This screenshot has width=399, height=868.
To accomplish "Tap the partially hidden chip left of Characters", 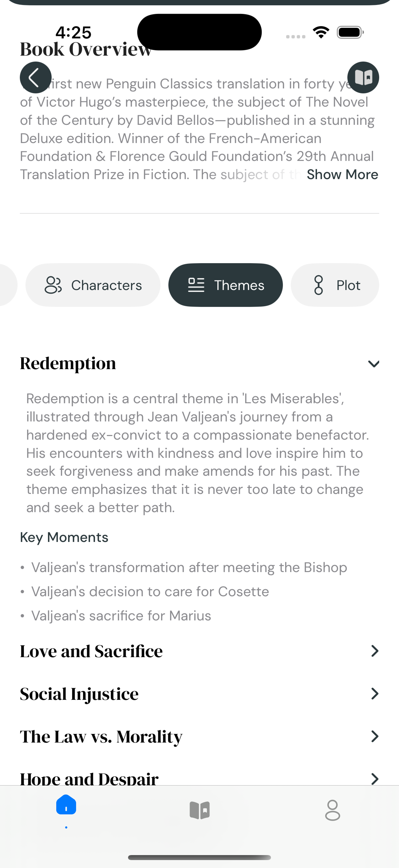I will pos(7,285).
